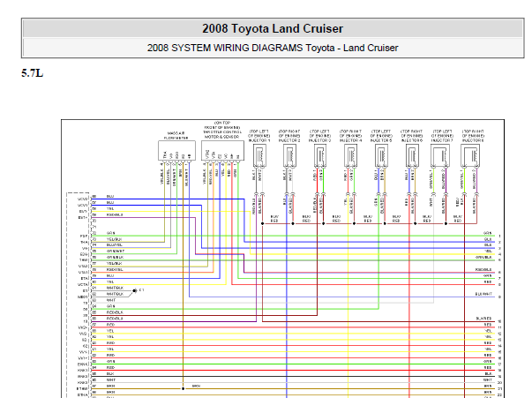Screen dimensions: 532x398
Task: Click the "GRN/YEL" wire label under Injector 7
Action: point(431,179)
